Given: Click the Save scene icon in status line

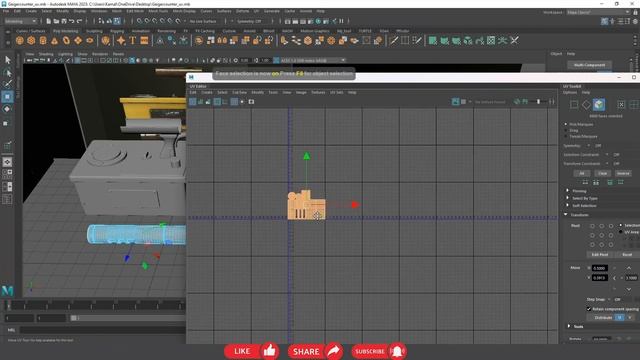Looking at the screenshot, I should pyautogui.click(x=64, y=21).
